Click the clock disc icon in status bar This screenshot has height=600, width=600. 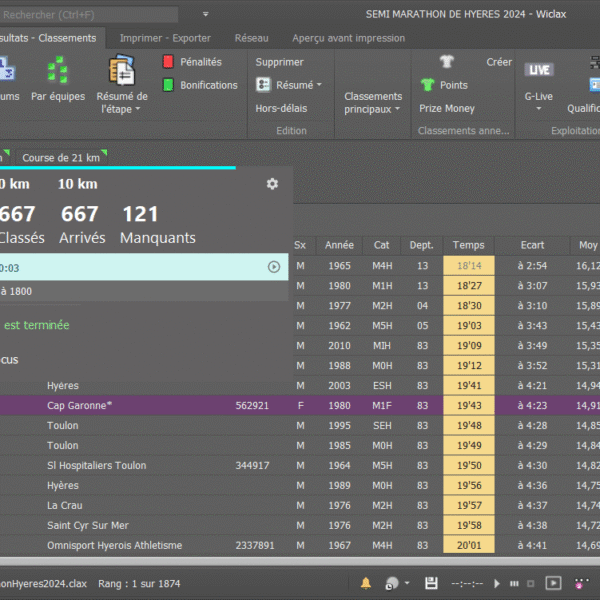coord(391,584)
